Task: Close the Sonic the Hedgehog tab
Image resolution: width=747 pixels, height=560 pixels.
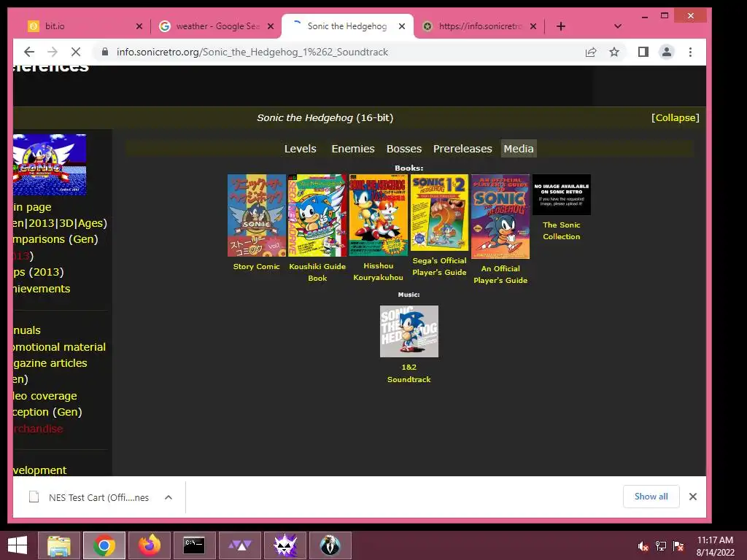Action: (x=402, y=26)
